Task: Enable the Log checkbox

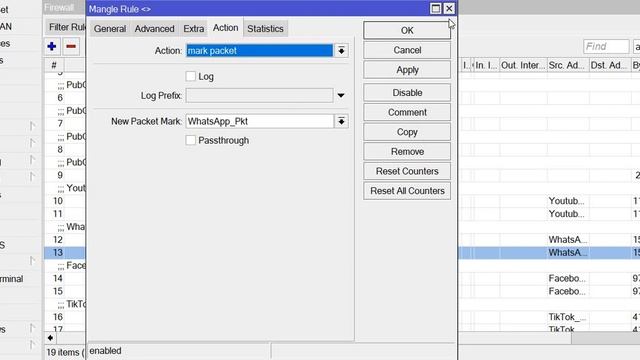Action: tap(191, 76)
